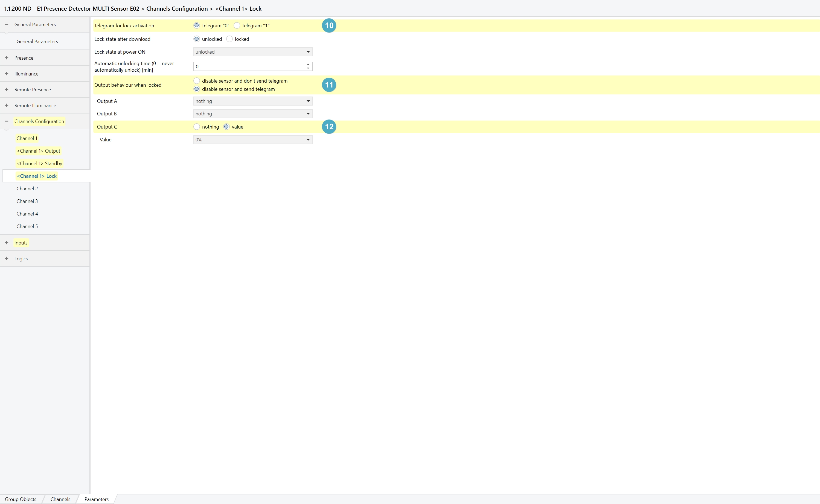Open <Channel 1> Standby page
The height and width of the screenshot is (504, 820).
(39, 163)
